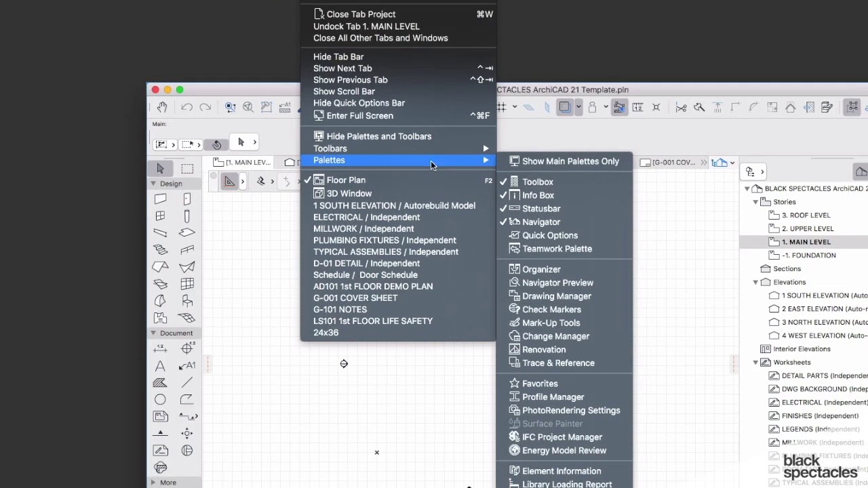Screen dimensions: 868x488
Task: Open the Toolbars submenu
Action: click(x=398, y=148)
